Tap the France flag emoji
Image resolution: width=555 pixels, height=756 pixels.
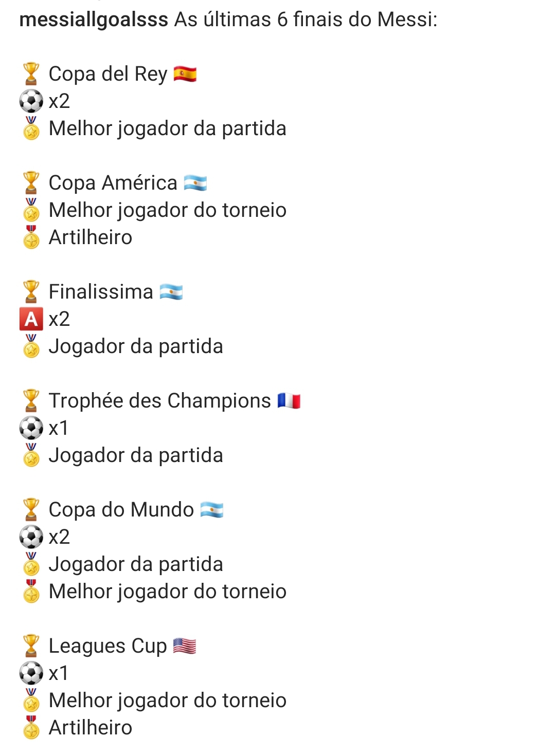(x=289, y=401)
